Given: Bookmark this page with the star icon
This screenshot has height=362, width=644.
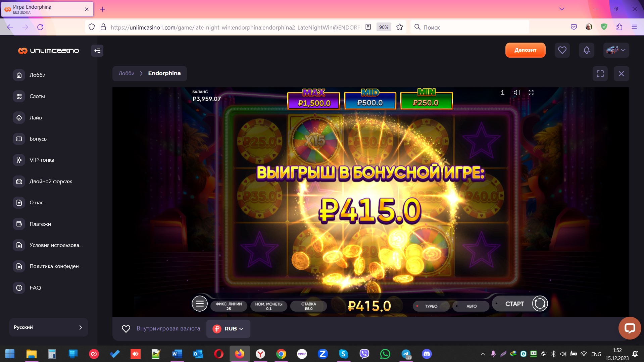Looking at the screenshot, I should tap(400, 27).
